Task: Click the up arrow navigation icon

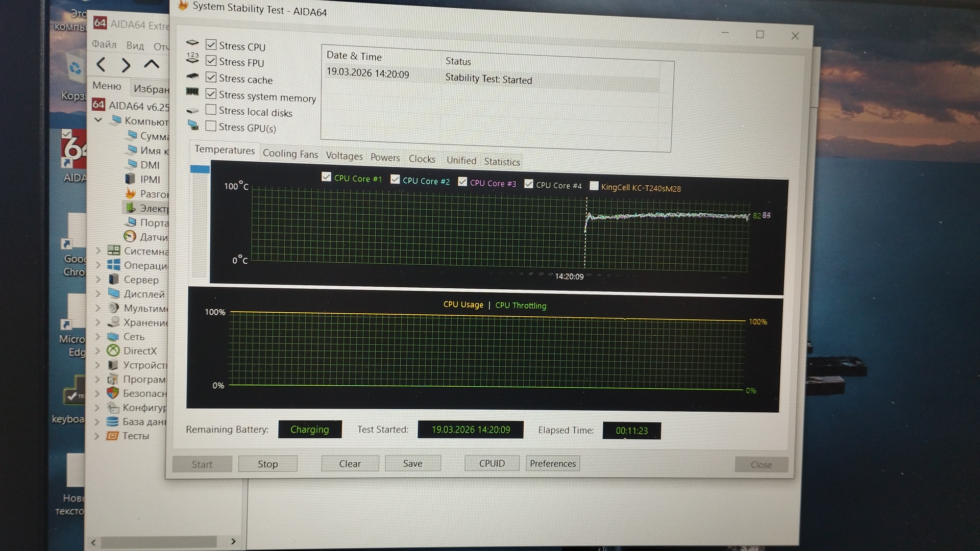Action: click(151, 64)
